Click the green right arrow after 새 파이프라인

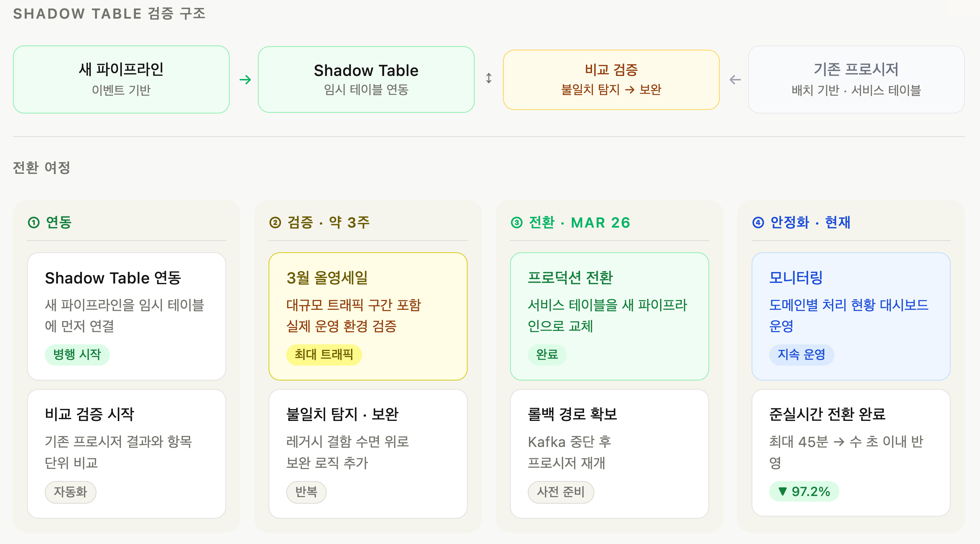point(245,80)
